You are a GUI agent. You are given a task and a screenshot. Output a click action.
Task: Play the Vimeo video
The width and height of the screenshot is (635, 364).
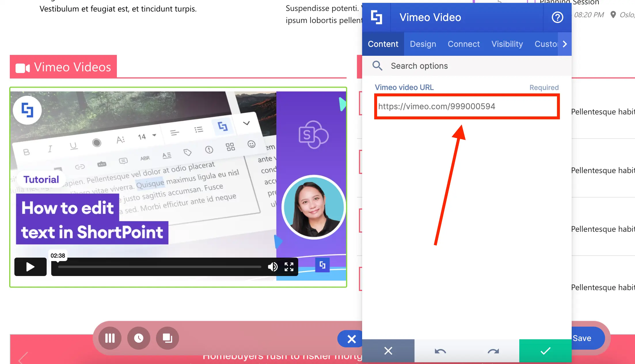(31, 267)
